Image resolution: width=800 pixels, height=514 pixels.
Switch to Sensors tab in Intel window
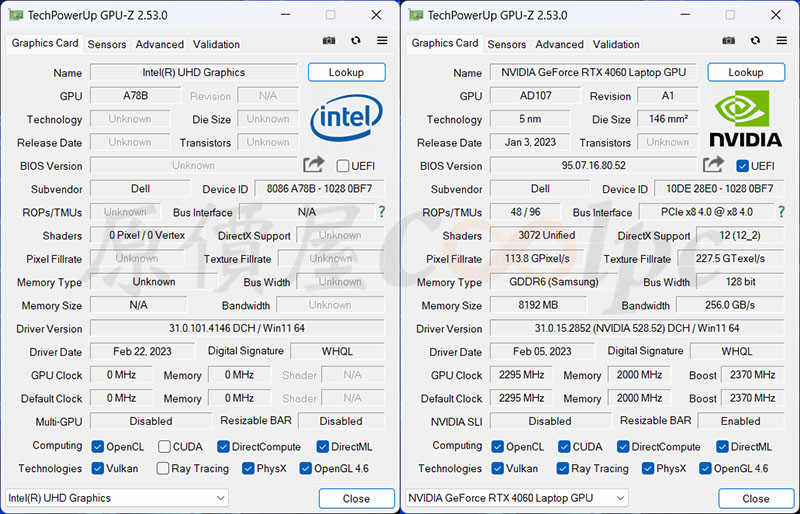click(x=107, y=44)
